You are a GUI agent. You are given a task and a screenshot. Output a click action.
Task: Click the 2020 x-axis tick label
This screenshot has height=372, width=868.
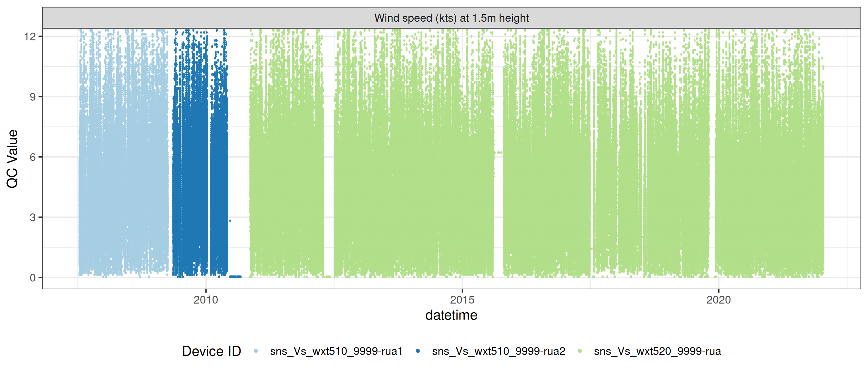[718, 300]
